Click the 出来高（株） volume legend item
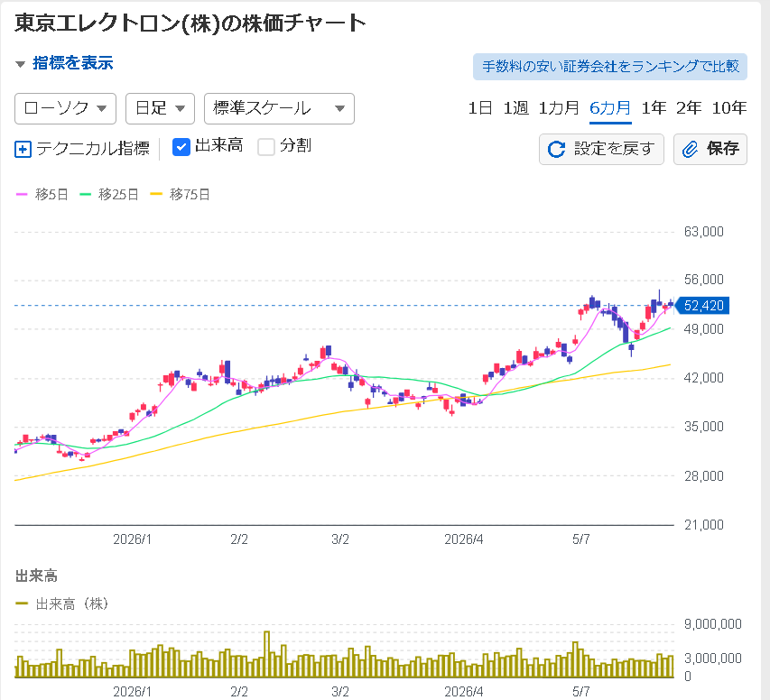This screenshot has width=770, height=700. point(62,603)
